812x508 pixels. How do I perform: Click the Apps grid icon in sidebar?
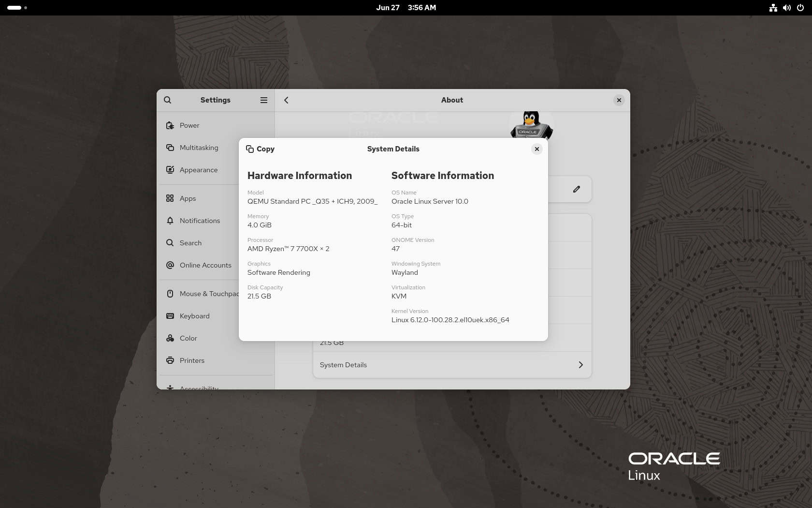pos(170,198)
